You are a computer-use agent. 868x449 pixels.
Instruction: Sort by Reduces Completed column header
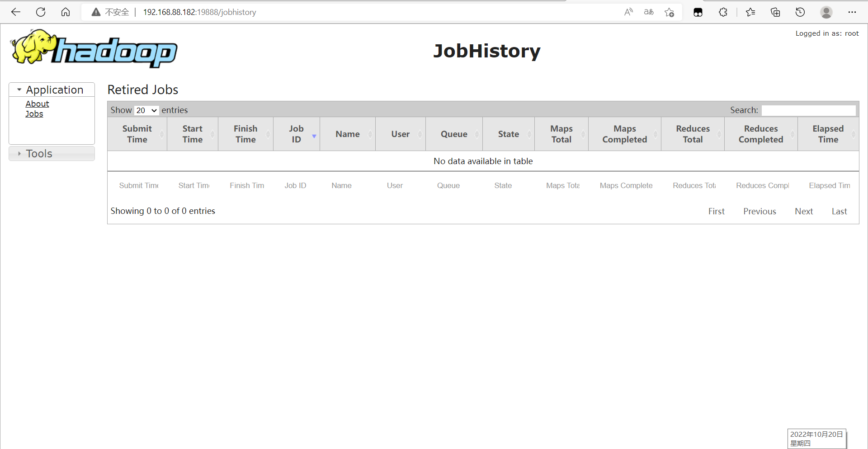pos(761,134)
